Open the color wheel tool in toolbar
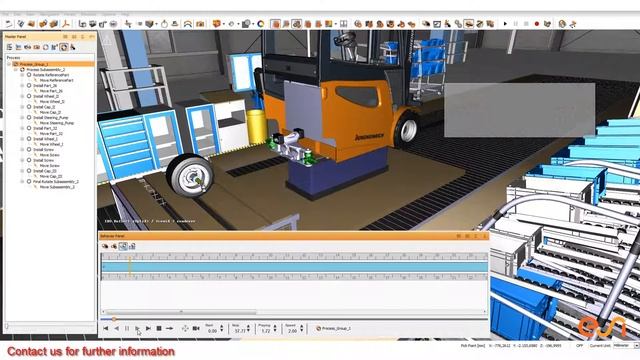The height and width of the screenshot is (360, 640). coord(261,24)
